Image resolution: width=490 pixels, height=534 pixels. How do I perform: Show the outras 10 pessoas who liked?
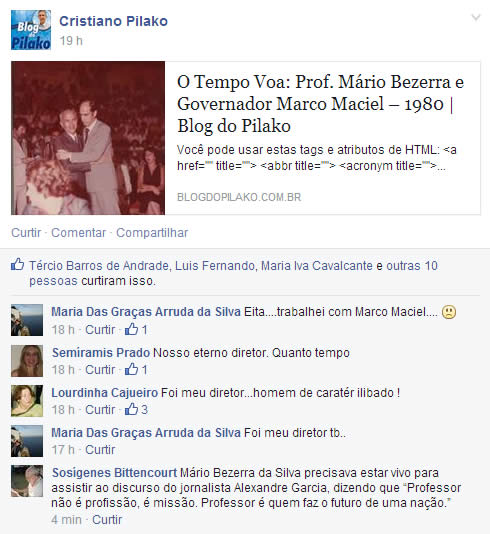[233, 273]
